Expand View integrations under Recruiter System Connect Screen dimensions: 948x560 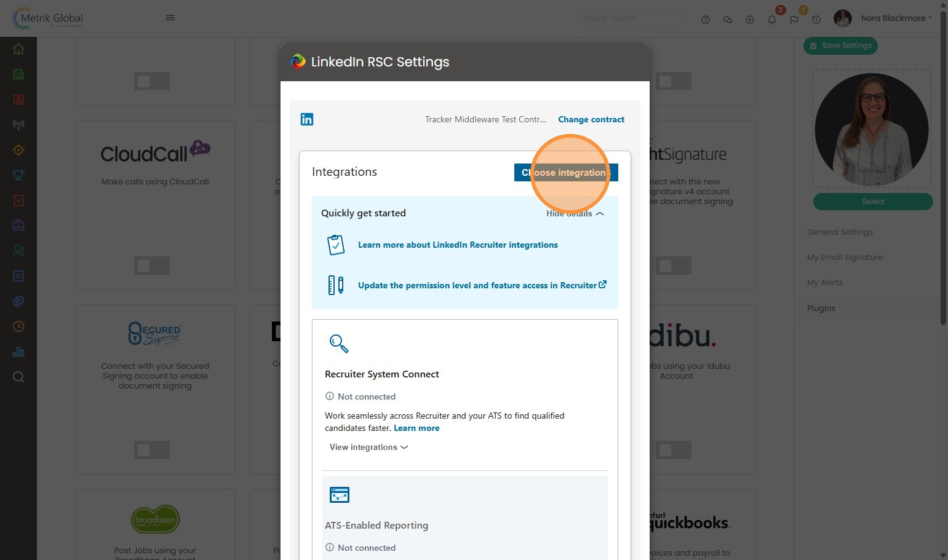click(x=368, y=448)
